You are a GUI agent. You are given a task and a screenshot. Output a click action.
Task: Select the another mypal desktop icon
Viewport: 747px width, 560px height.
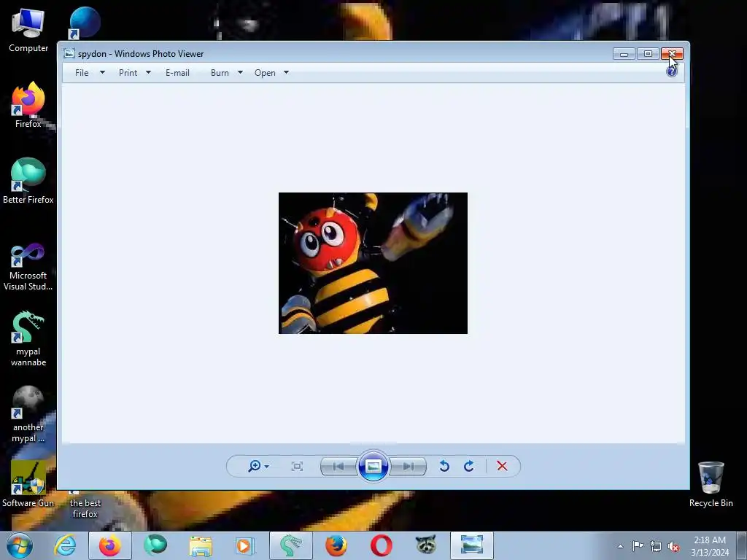coord(28,414)
